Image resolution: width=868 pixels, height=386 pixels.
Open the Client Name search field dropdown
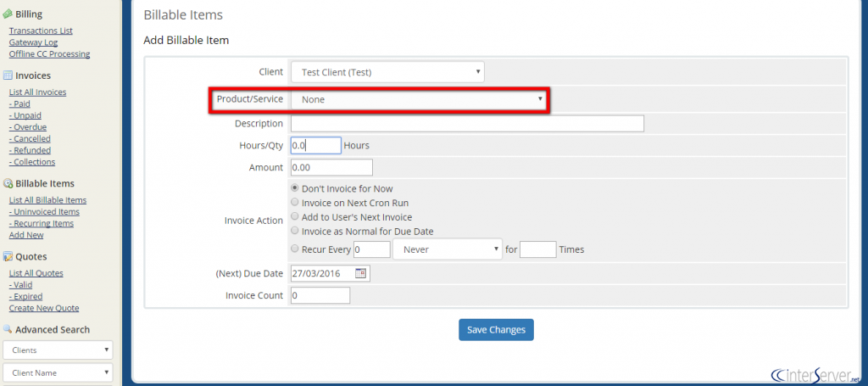pyautogui.click(x=58, y=372)
